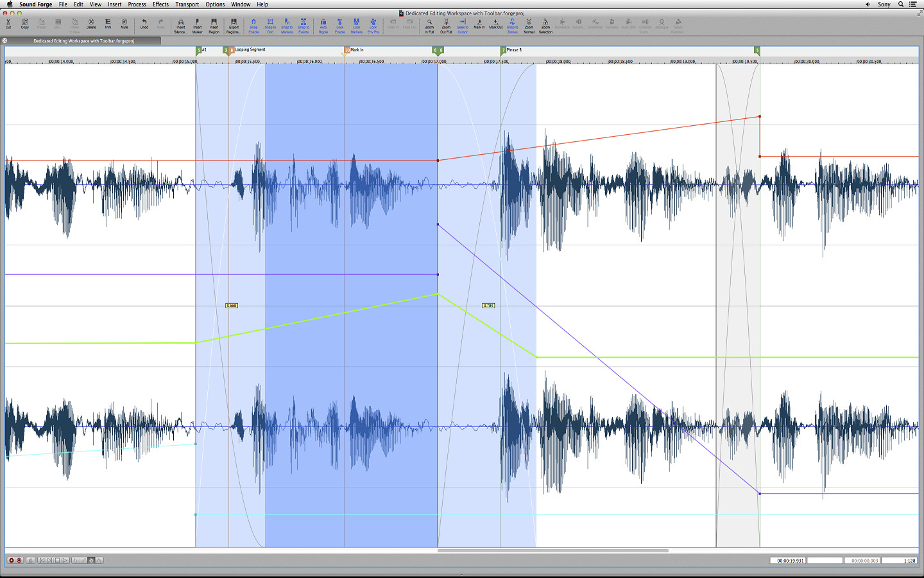Click the Insert Marker icon
Screen dimensions: 924x578
[x=197, y=24]
